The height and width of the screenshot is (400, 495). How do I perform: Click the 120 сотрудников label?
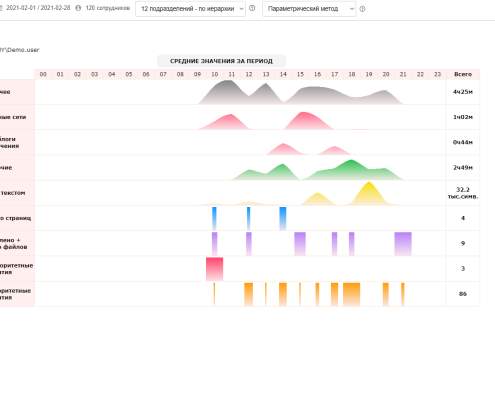[107, 8]
